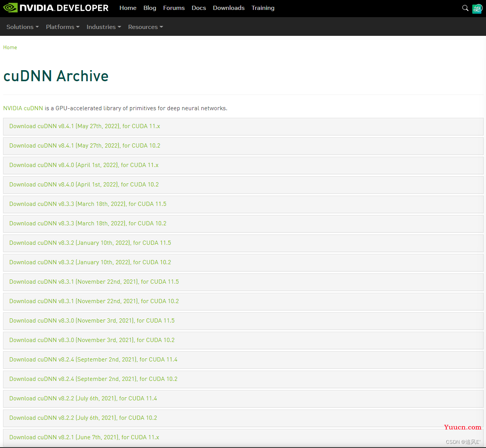The width and height of the screenshot is (486, 448).
Task: Click the Home breadcrumb link
Action: [10, 47]
